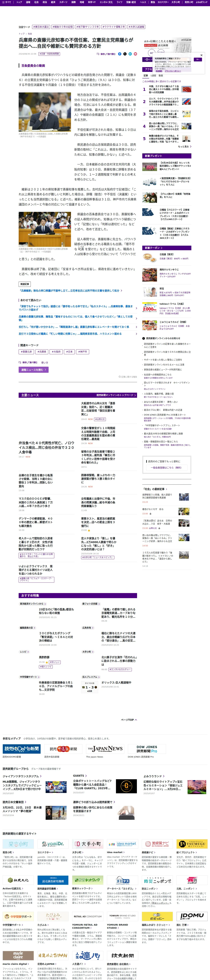Click NEW山林火災 tag under 大船渡市 story
This screenshot has width=210, height=980.
pos(100,419)
